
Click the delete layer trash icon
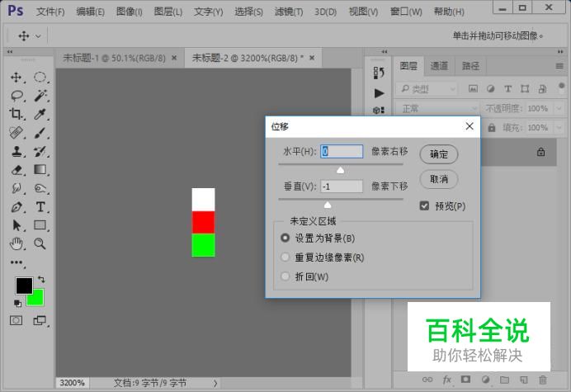[x=543, y=380]
